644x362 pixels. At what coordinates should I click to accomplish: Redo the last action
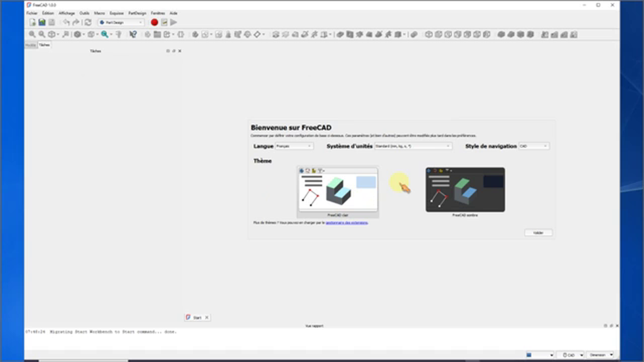[75, 22]
